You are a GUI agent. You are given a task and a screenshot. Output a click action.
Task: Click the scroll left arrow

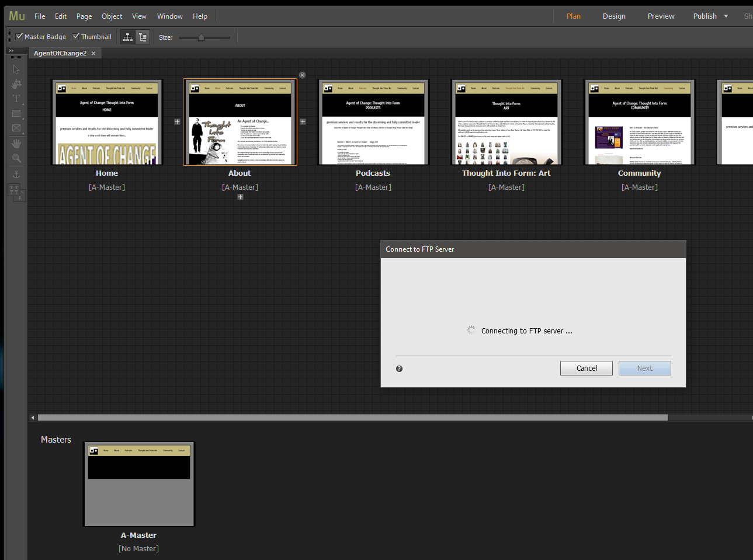[x=33, y=418]
